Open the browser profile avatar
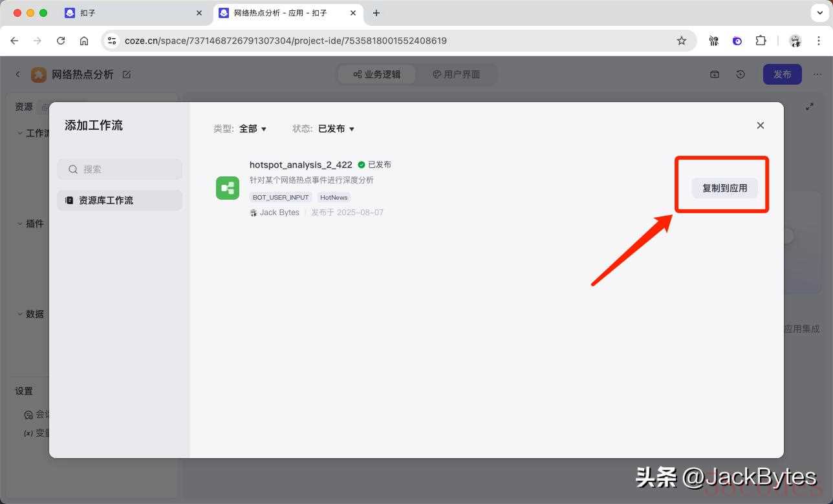 click(795, 41)
